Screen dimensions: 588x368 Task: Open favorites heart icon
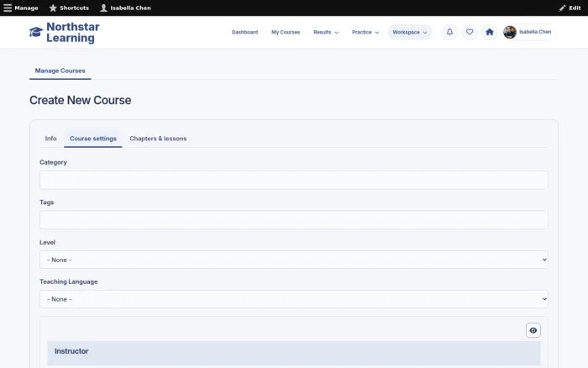(x=470, y=32)
